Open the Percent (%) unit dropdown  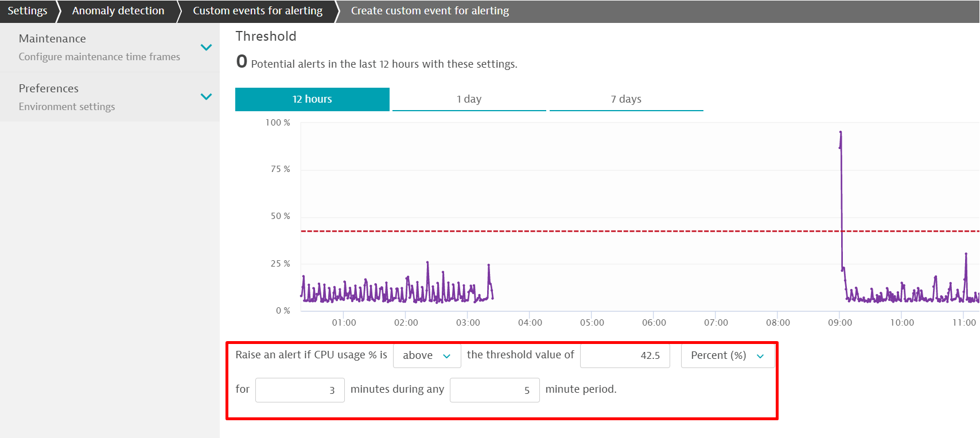(727, 355)
